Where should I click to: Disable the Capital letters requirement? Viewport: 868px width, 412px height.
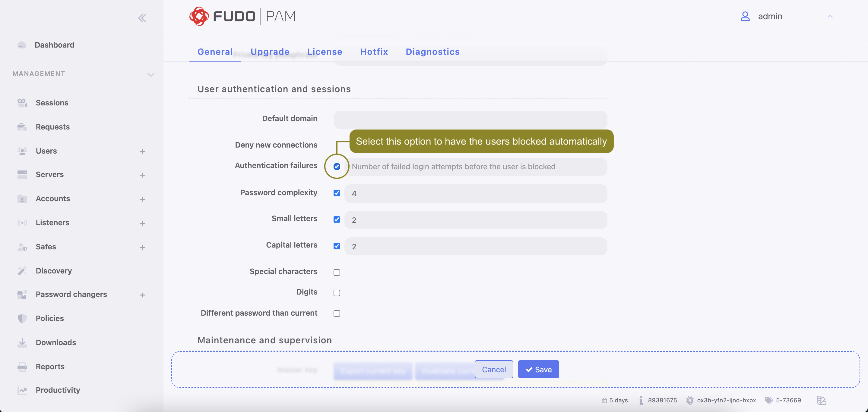[336, 246]
